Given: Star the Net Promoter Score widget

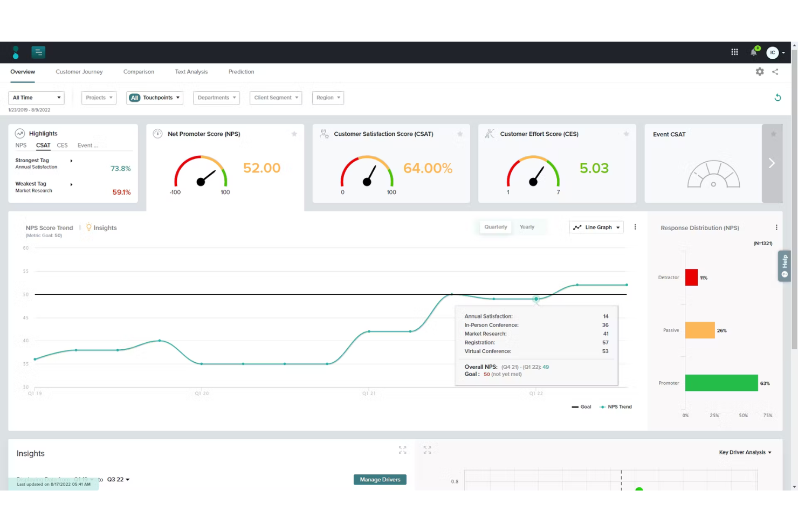Looking at the screenshot, I should click(x=294, y=134).
